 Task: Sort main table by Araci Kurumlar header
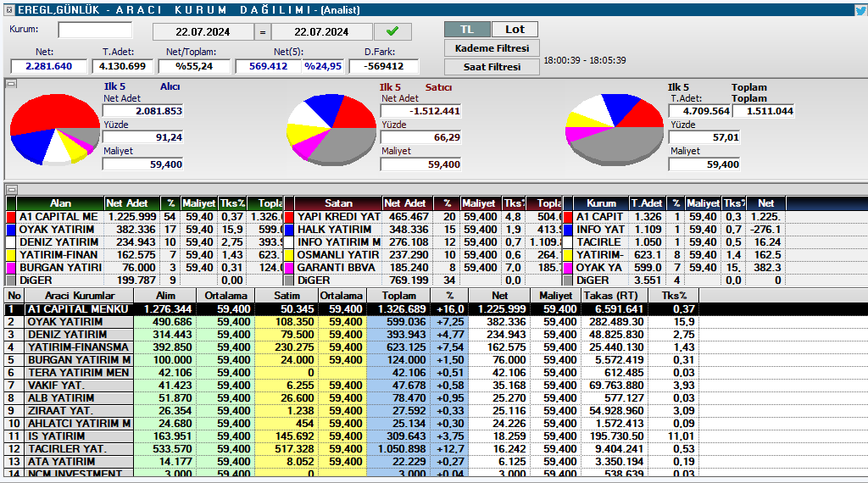pyautogui.click(x=80, y=296)
